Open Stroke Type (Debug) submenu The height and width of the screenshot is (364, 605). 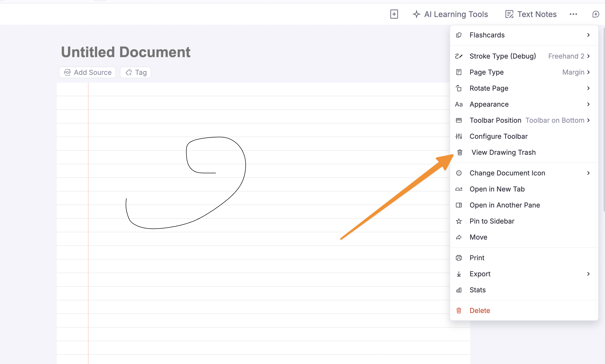(524, 56)
